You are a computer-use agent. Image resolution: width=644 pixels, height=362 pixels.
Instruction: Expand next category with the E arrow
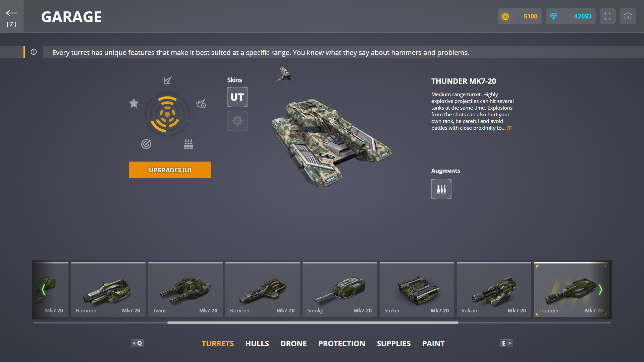506,343
